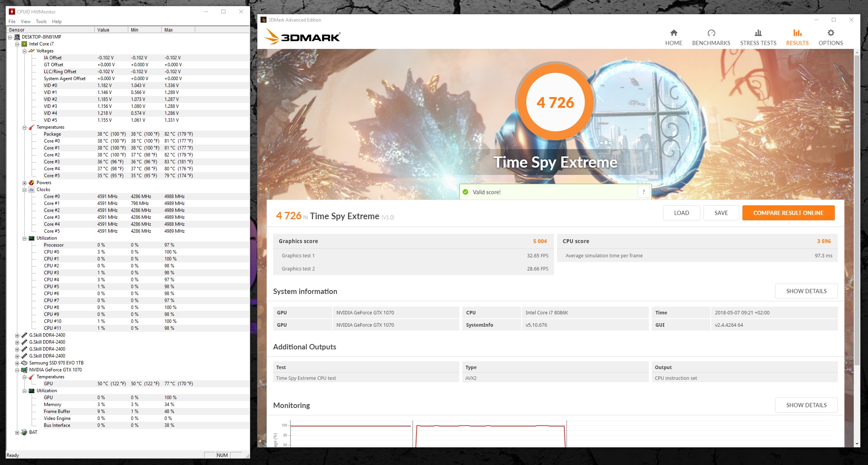868x465 pixels.
Task: Click the Value column header
Action: 111,30
